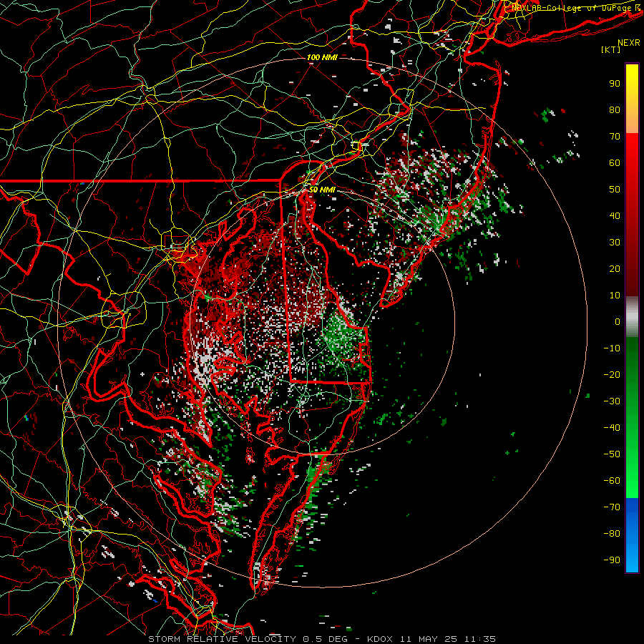Click the 10 knot scale label

coord(615,296)
